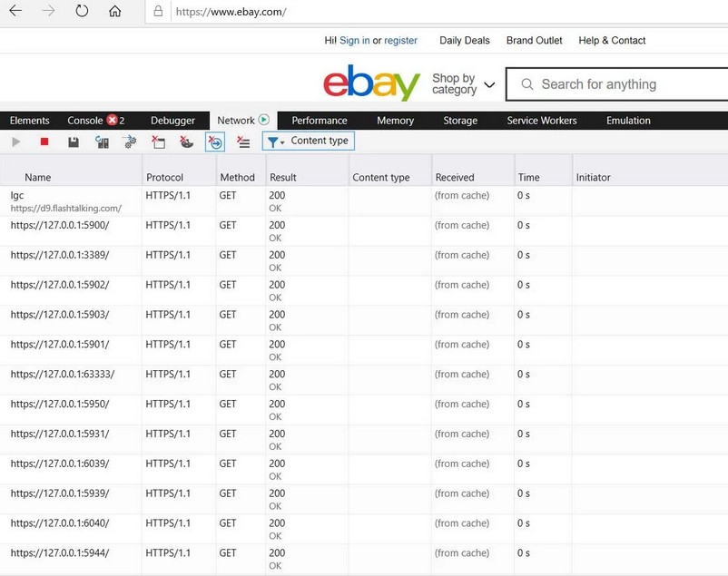Select request https://127.0.0.1:6040/
This screenshot has height=576, width=728.
364,528
